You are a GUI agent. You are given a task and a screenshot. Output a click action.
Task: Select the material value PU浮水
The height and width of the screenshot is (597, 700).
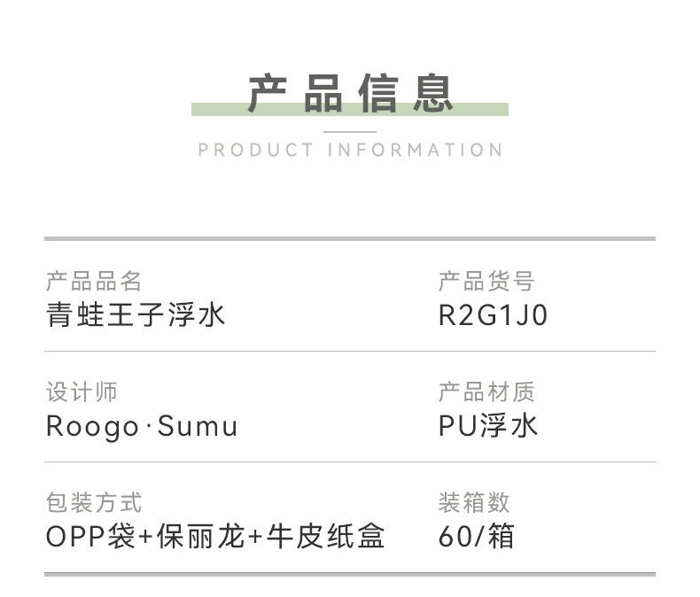click(488, 427)
